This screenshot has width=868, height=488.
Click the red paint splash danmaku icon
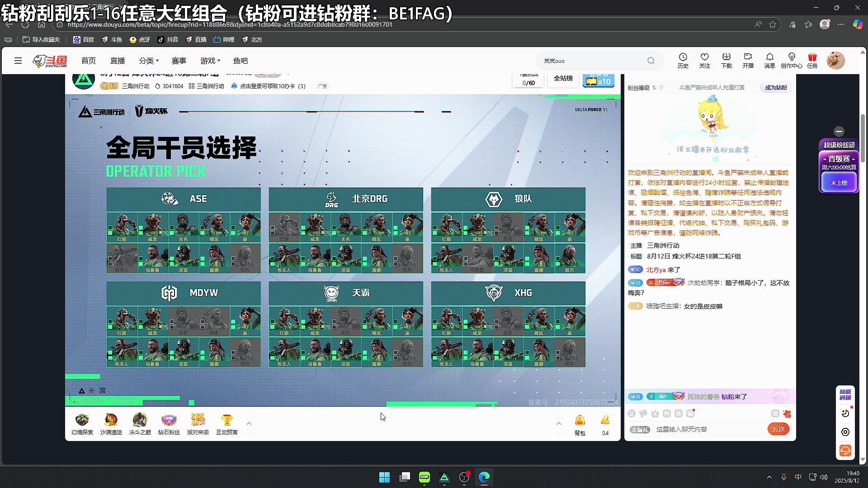pyautogui.click(x=787, y=414)
